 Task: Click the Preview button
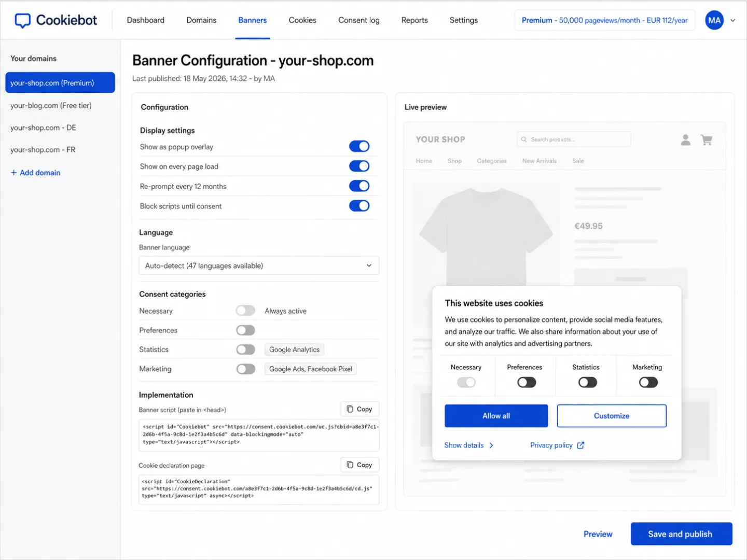click(x=598, y=534)
